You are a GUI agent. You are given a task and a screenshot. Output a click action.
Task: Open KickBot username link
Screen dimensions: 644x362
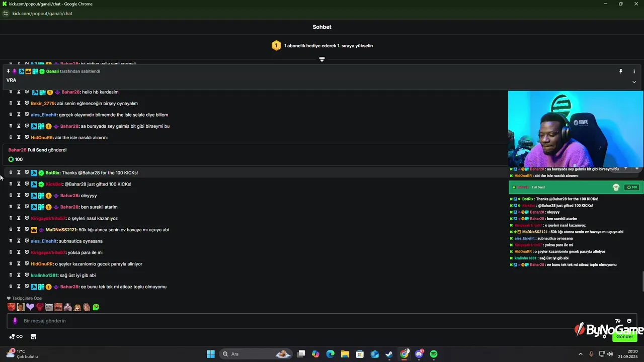[54, 185]
